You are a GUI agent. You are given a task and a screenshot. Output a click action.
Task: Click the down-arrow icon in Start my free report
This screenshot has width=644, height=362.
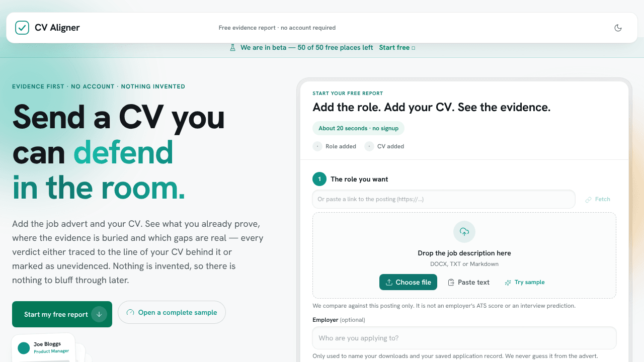click(99, 314)
